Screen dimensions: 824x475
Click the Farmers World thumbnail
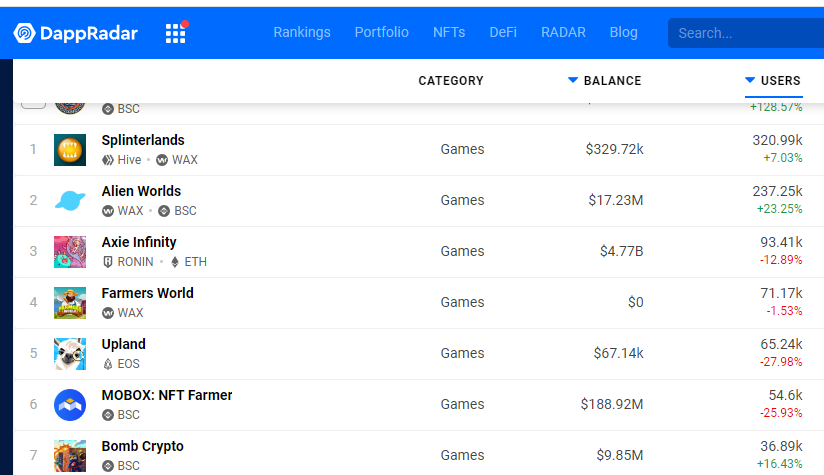[x=70, y=303]
